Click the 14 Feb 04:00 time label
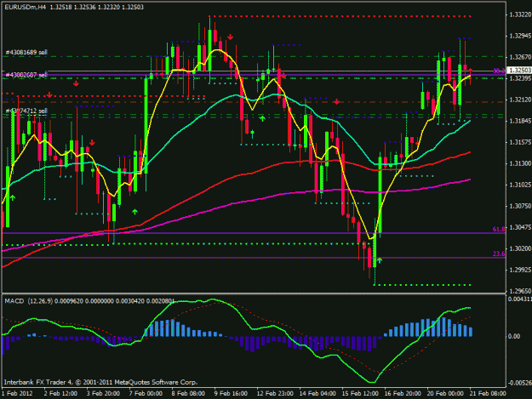Image resolution: width=532 pixels, height=399 pixels. pos(317,393)
